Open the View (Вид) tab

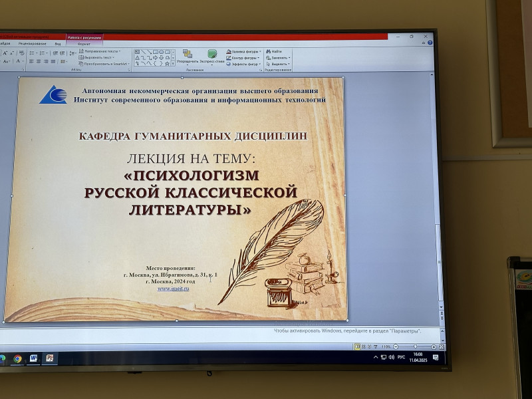58,44
